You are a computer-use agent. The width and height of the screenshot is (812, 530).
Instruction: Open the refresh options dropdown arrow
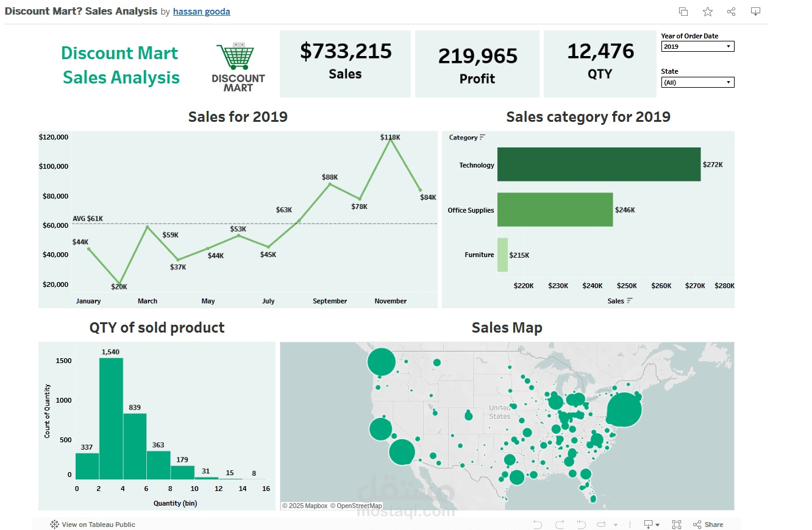pos(616,525)
